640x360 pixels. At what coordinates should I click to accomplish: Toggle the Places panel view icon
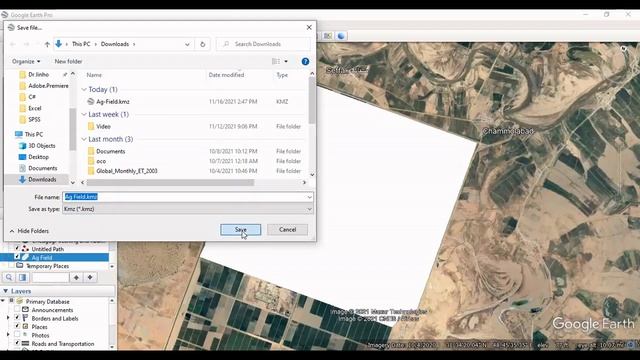[x=23, y=278]
